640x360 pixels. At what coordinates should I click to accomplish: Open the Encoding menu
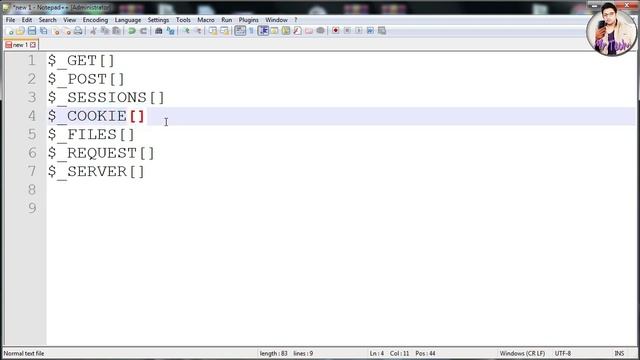95,20
